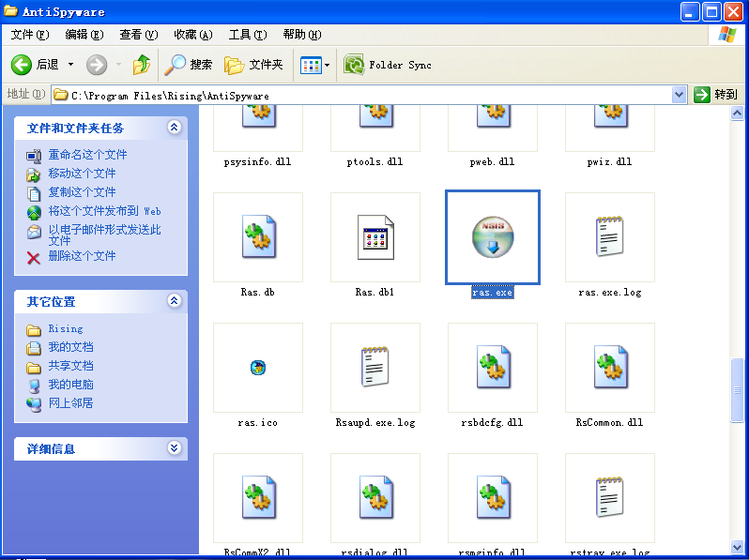The width and height of the screenshot is (749, 560).
Task: Click the views grid icon
Action: (x=311, y=65)
